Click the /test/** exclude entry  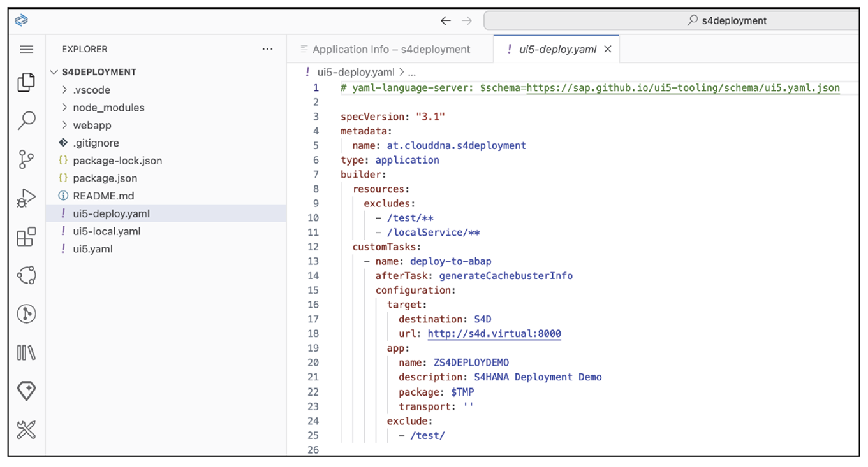410,218
